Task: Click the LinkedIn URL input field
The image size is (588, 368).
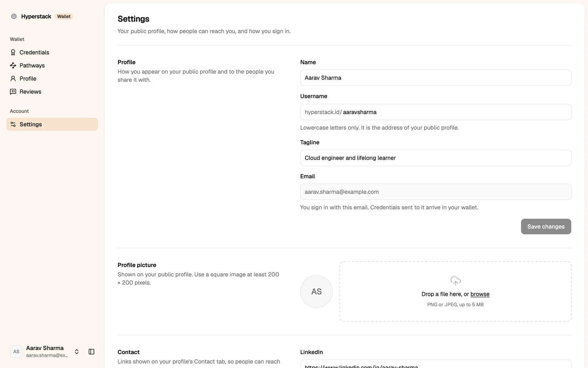Action: pyautogui.click(x=435, y=364)
